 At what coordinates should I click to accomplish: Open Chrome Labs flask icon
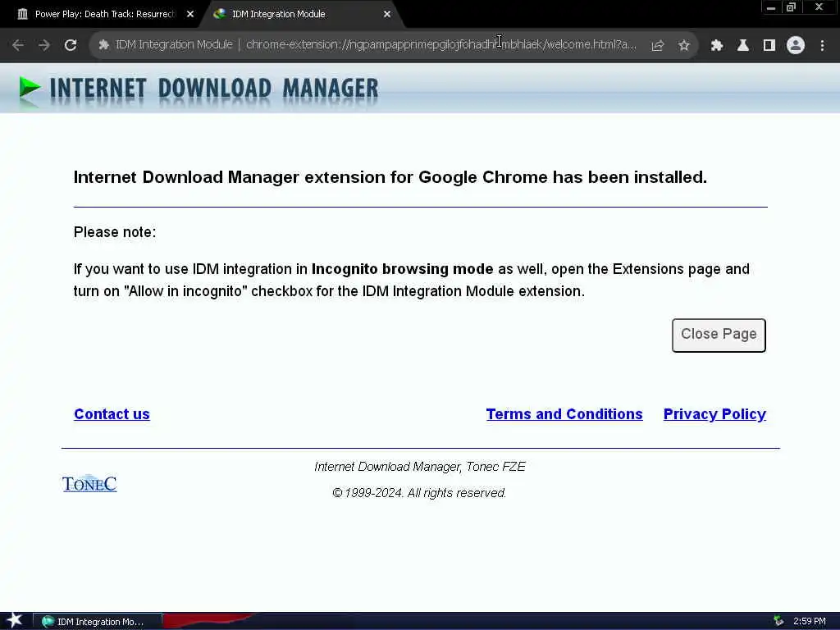(x=743, y=46)
